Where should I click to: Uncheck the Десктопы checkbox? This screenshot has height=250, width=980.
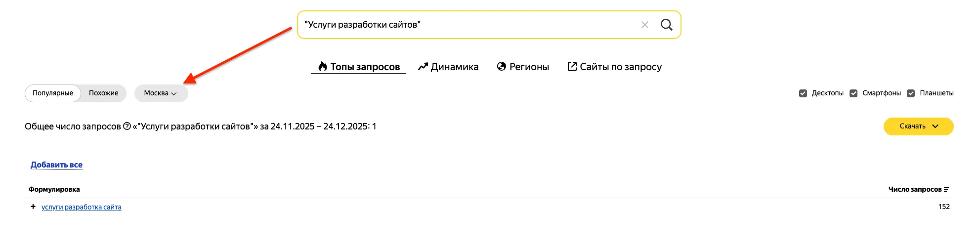coord(803,93)
